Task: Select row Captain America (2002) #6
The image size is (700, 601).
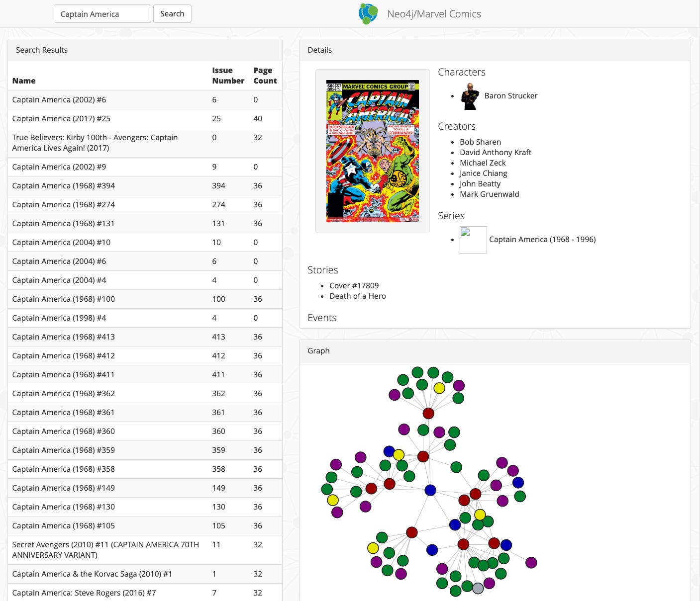Action: [x=145, y=100]
